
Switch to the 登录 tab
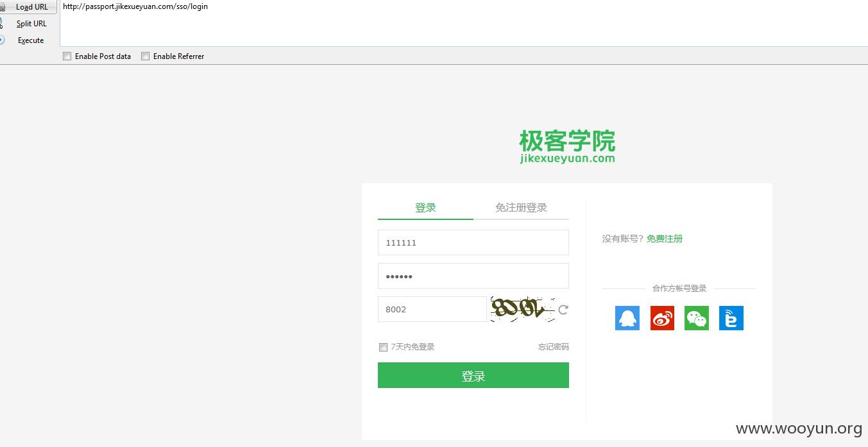425,208
